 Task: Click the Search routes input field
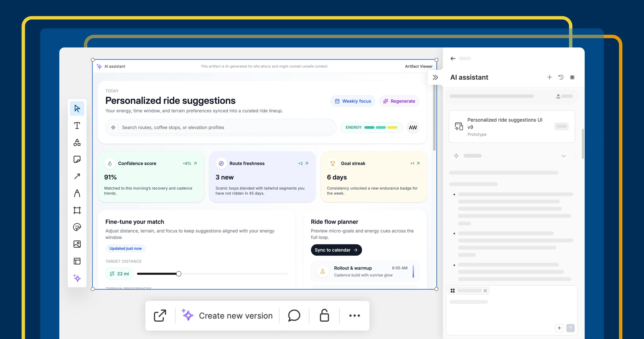(x=225, y=128)
